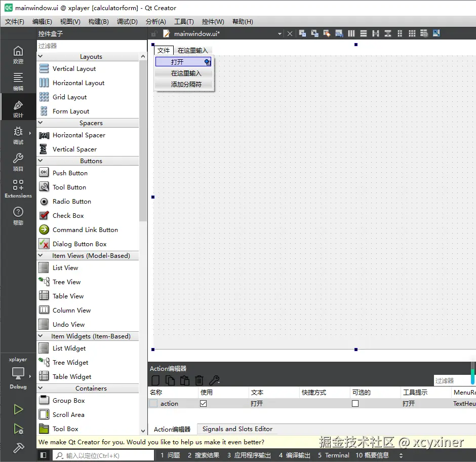Open the 4 编译输出 output pane
Screen dimensions: 476x462
pyautogui.click(x=295, y=455)
